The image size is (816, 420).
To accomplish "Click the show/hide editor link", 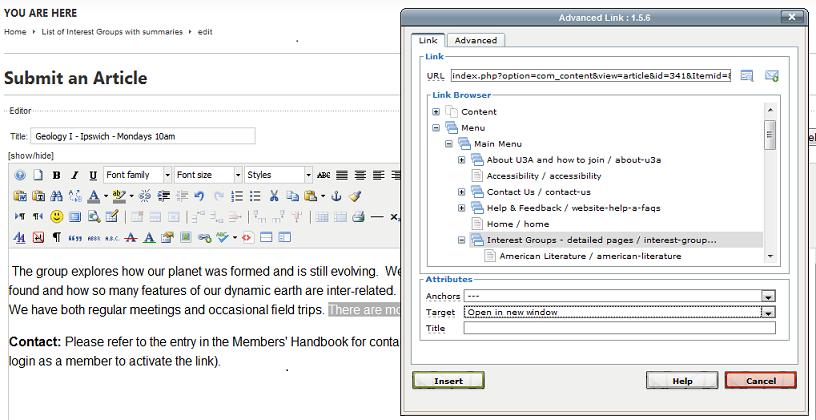I will point(30,156).
